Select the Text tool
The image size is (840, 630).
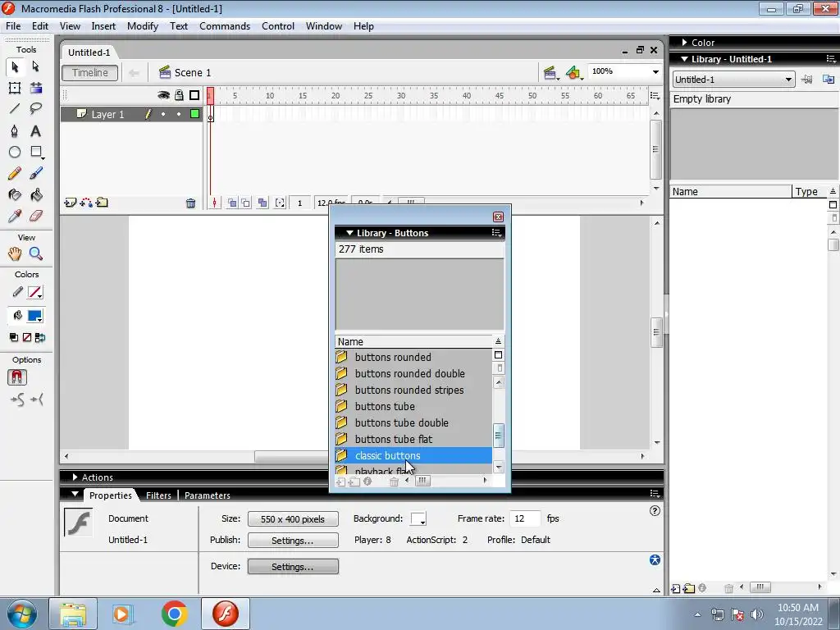click(36, 130)
